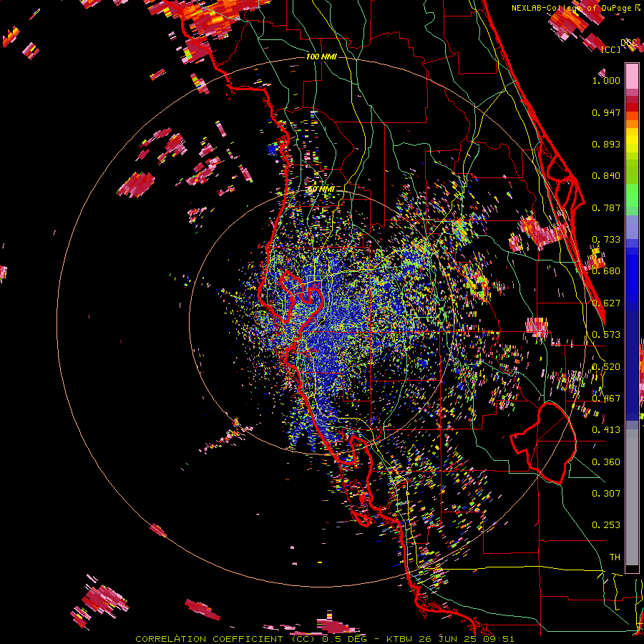The height and width of the screenshot is (644, 644).
Task: Pick the light pink segment of the color bar
Action: tap(632, 76)
